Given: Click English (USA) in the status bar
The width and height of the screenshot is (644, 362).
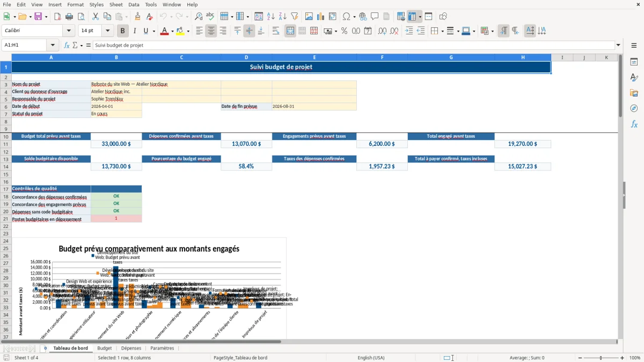Looking at the screenshot, I should click(x=371, y=358).
